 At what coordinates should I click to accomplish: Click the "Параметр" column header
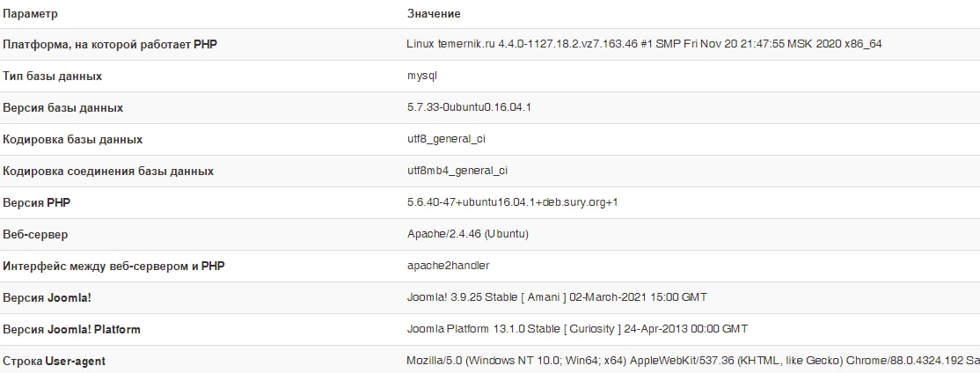click(30, 14)
